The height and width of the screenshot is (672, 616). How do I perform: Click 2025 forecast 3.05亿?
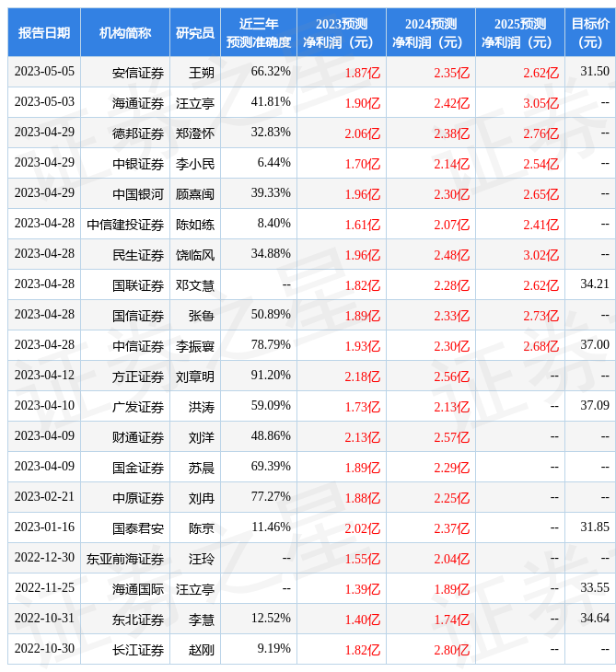point(541,103)
